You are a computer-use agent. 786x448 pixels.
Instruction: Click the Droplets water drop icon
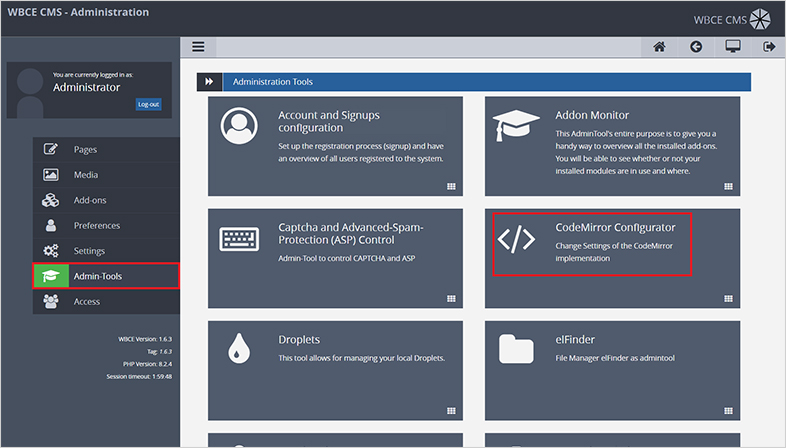pyautogui.click(x=239, y=348)
